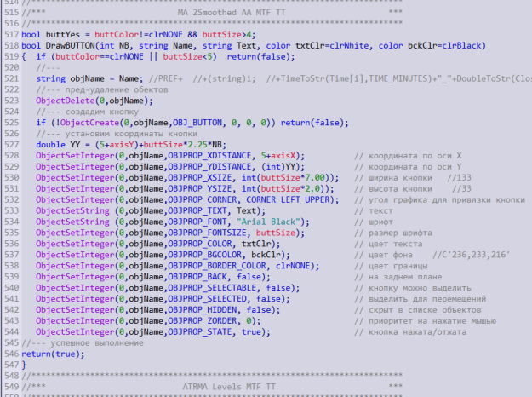
Task: Click on 'txtClr=clrWhite' parameter
Action: coord(332,45)
